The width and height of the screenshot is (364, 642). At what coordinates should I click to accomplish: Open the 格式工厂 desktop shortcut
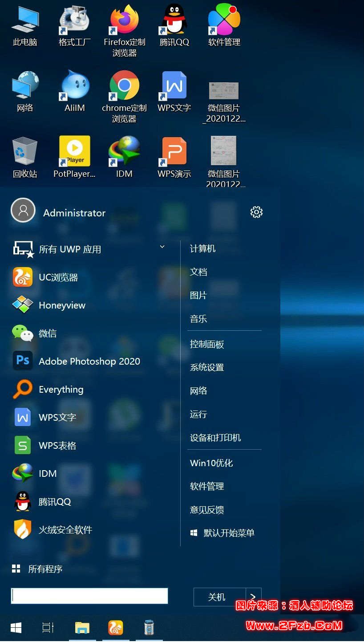74,26
